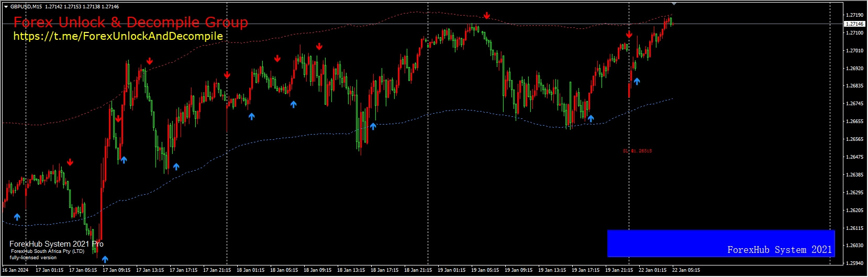Click the 'ForexHub System 2021 Pro' label
The width and height of the screenshot is (868, 277).
56,244
